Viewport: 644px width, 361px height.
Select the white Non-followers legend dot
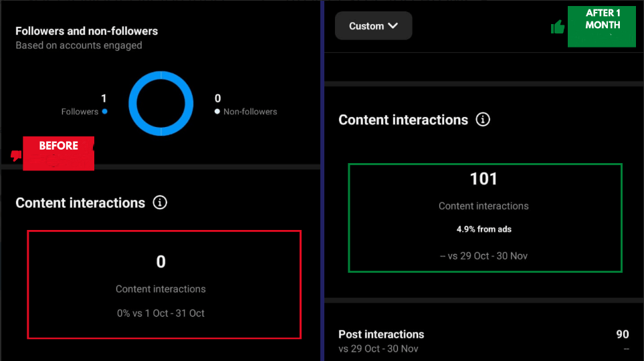tap(217, 112)
